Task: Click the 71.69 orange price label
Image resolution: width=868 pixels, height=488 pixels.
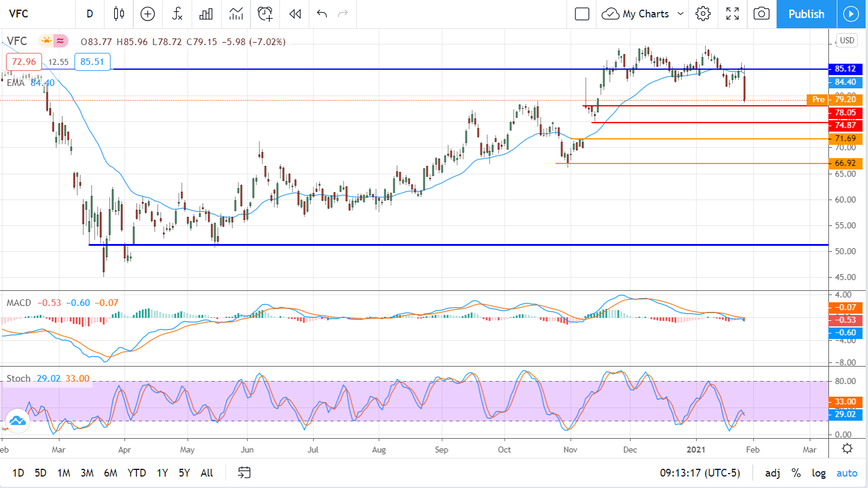Action: (846, 139)
